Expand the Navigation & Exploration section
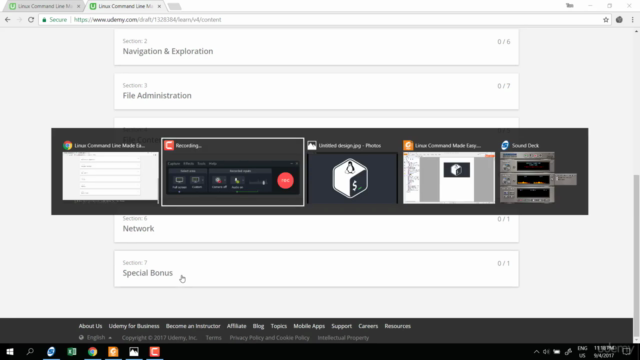The height and width of the screenshot is (360, 640). click(x=316, y=47)
